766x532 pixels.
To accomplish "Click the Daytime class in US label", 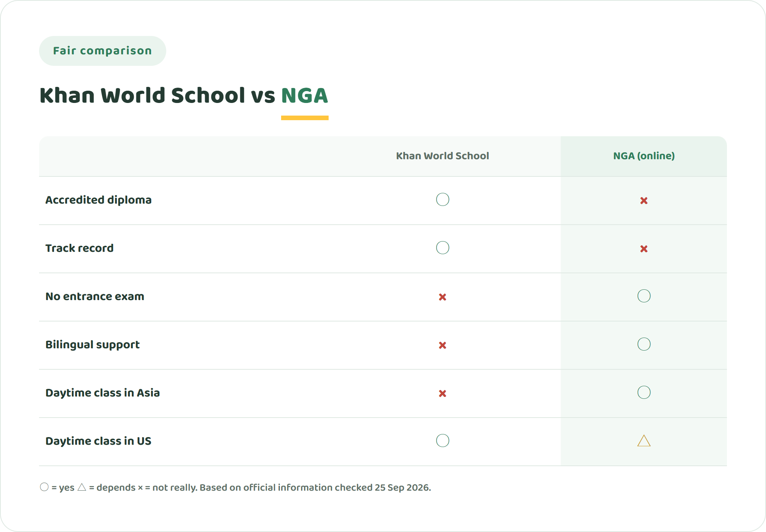I will pos(98,441).
